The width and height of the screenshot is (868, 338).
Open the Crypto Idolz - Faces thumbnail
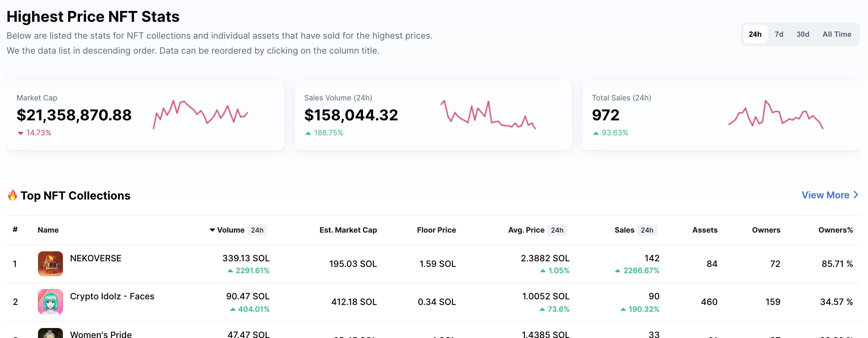[x=50, y=302]
